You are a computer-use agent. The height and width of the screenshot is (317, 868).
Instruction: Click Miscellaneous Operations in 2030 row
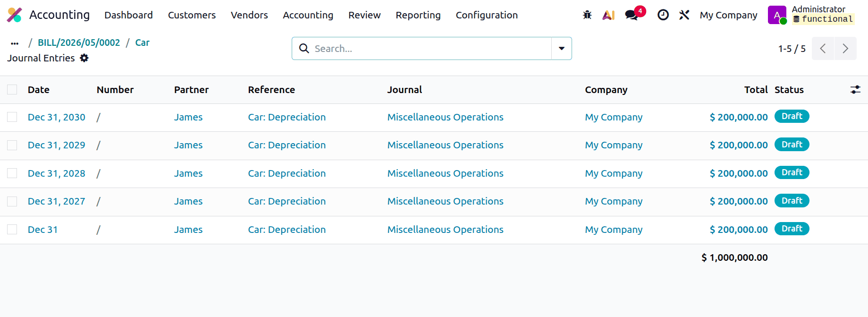[445, 117]
